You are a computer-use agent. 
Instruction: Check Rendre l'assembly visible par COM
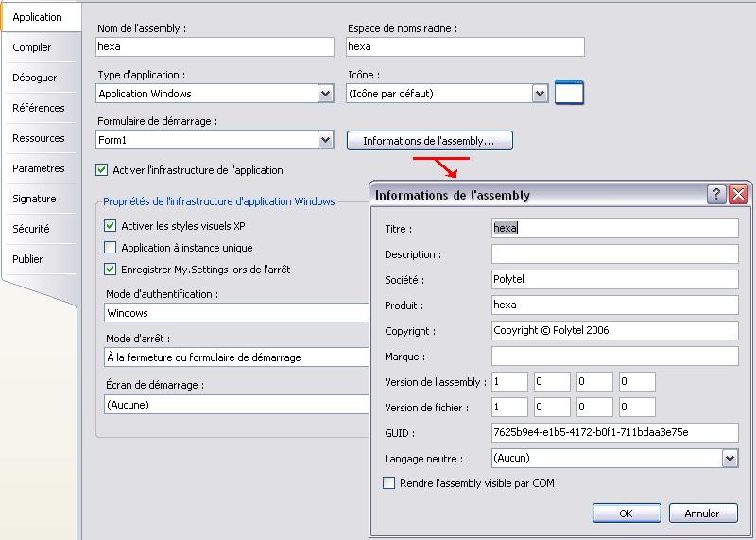[x=388, y=483]
